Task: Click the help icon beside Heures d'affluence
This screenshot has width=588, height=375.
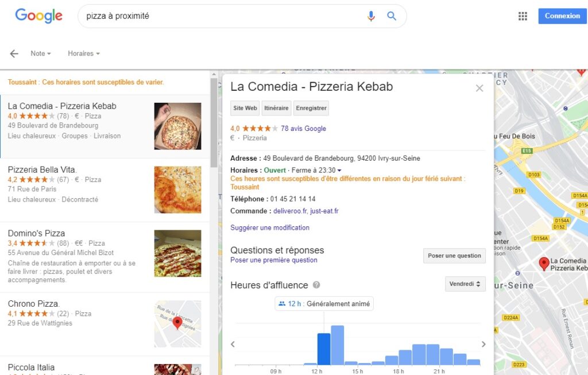Action: [x=316, y=285]
